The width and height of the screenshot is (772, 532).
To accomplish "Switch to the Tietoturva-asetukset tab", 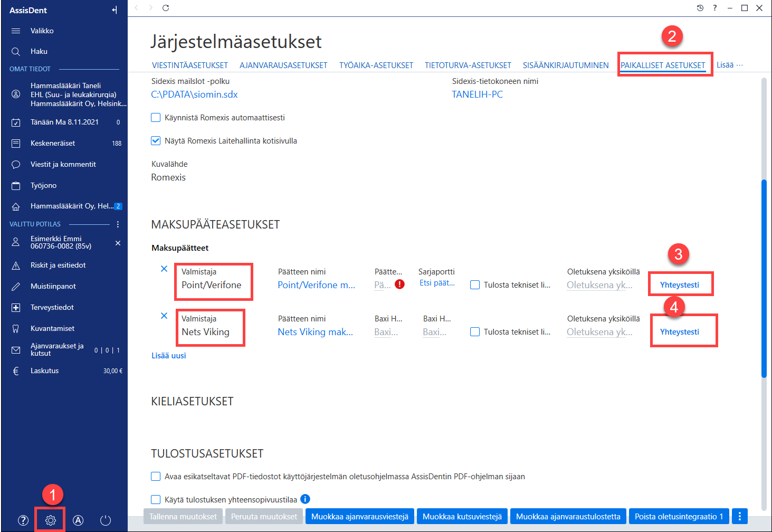I will pos(468,65).
